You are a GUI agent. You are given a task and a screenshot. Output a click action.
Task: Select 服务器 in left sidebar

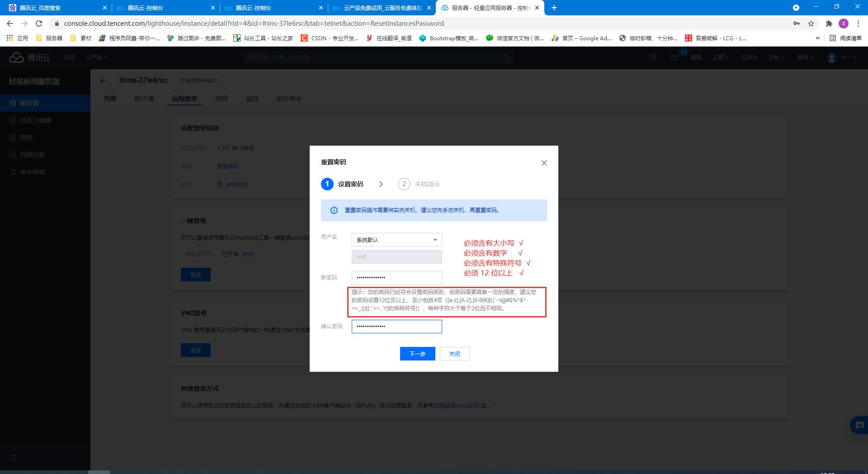click(45, 103)
